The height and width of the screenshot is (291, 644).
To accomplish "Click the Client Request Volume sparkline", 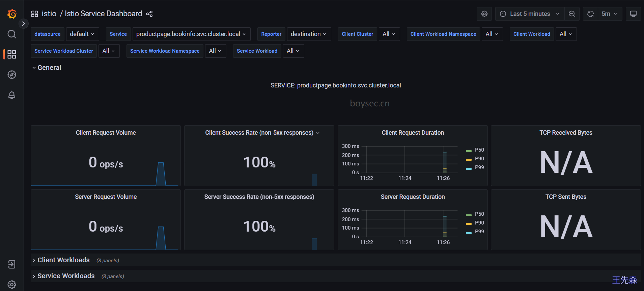I will click(161, 174).
